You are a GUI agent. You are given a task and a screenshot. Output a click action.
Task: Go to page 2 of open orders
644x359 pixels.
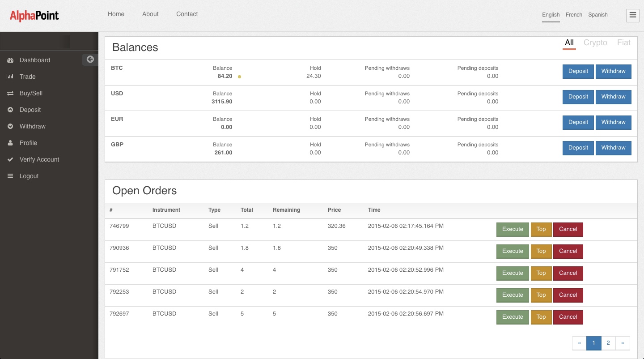click(608, 343)
